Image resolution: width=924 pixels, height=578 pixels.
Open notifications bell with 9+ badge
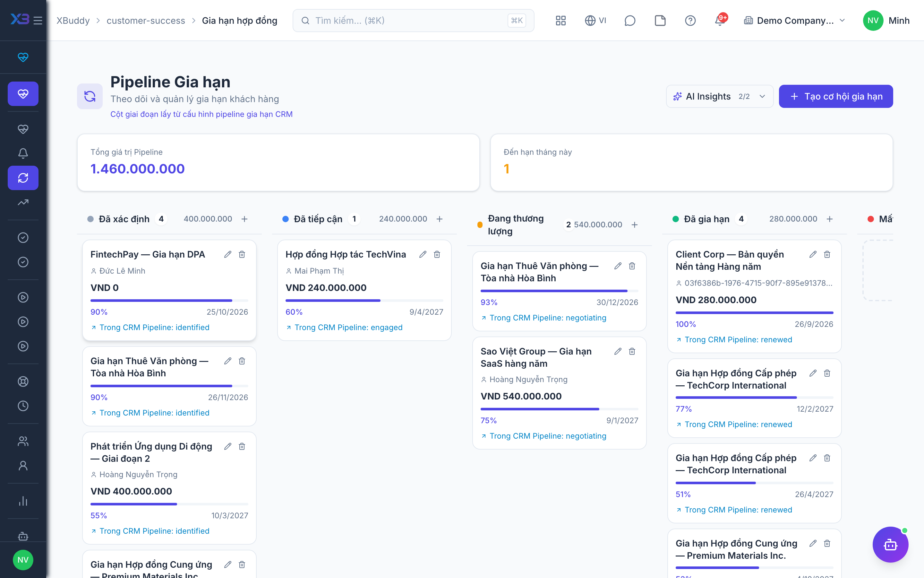721,20
